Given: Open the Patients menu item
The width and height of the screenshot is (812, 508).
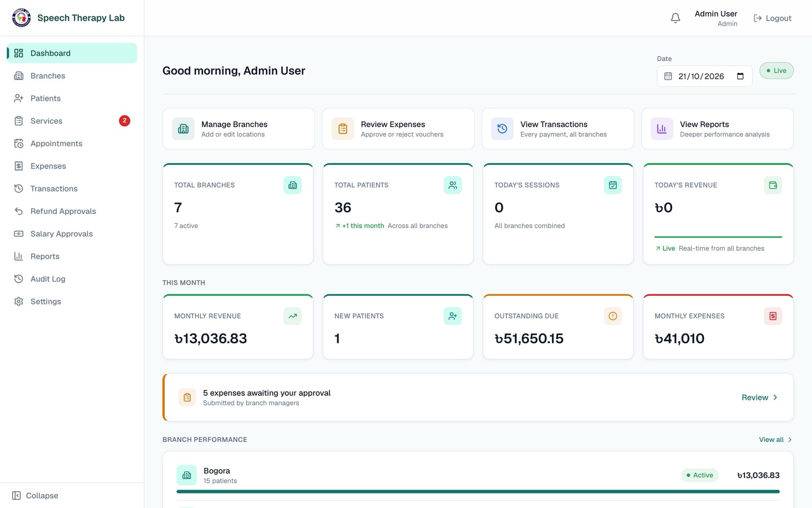Looking at the screenshot, I should click(x=72, y=98).
